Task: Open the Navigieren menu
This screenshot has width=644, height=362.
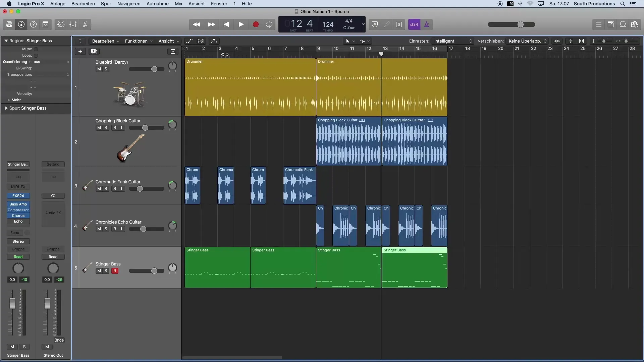Action: pyautogui.click(x=129, y=4)
